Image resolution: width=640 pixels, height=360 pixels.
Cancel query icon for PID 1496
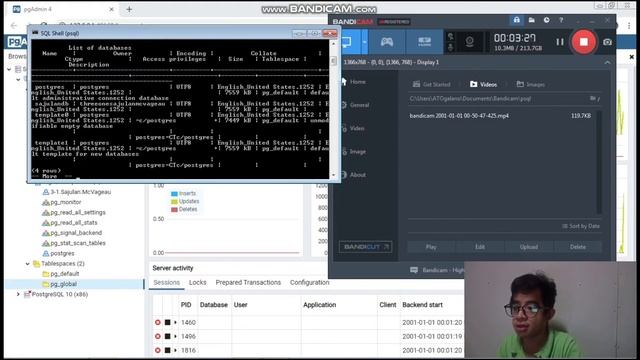point(158,336)
